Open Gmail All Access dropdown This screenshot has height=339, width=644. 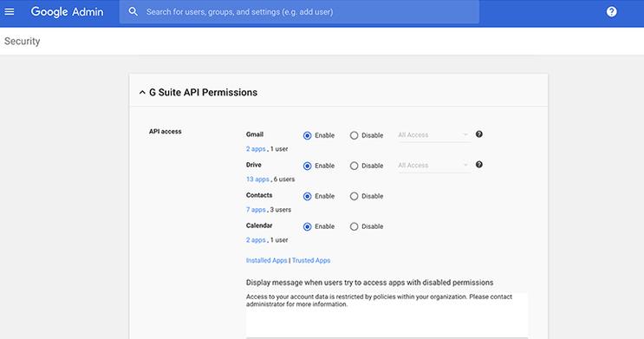click(x=433, y=135)
